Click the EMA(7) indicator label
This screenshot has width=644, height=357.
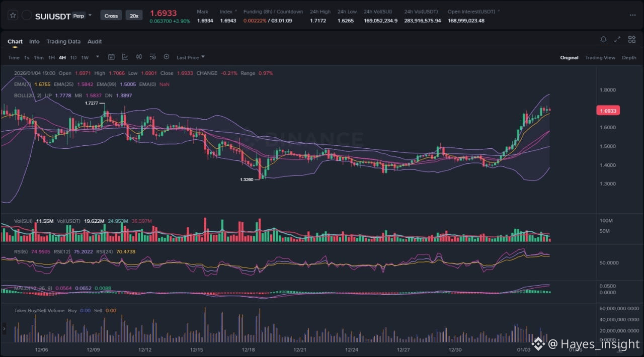[x=23, y=84]
